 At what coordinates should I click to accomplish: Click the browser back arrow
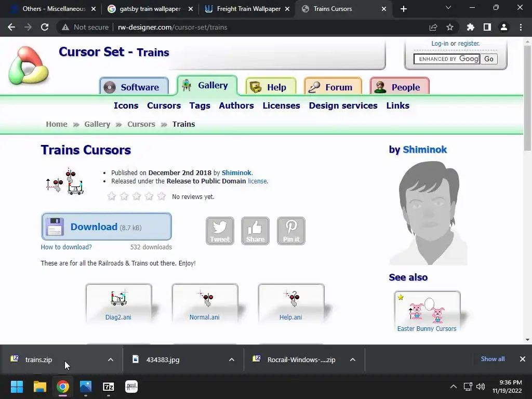11,27
